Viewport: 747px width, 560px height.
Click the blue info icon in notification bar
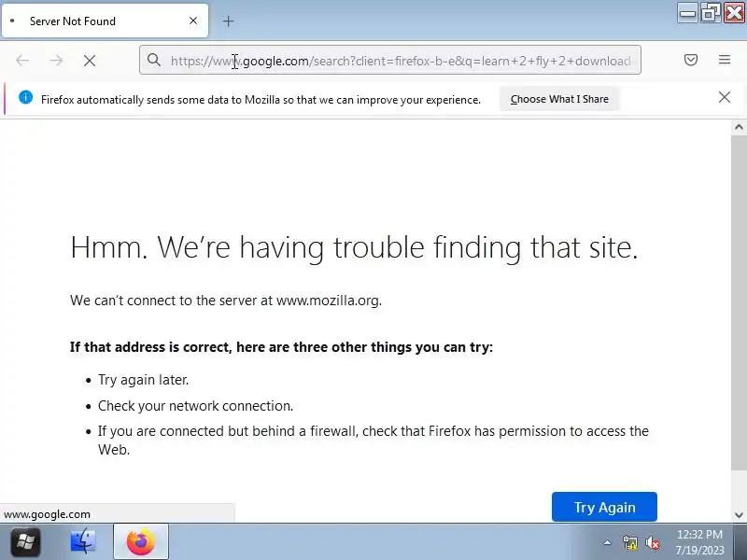point(26,98)
